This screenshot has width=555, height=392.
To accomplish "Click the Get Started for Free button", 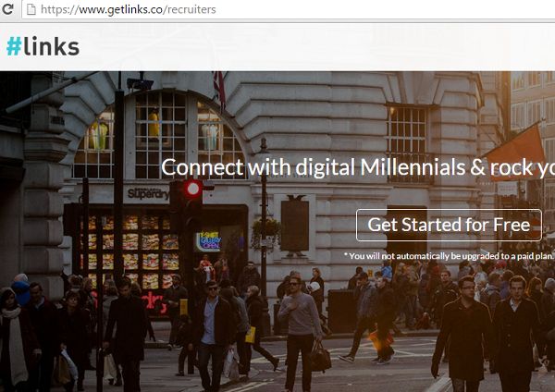I will point(449,225).
